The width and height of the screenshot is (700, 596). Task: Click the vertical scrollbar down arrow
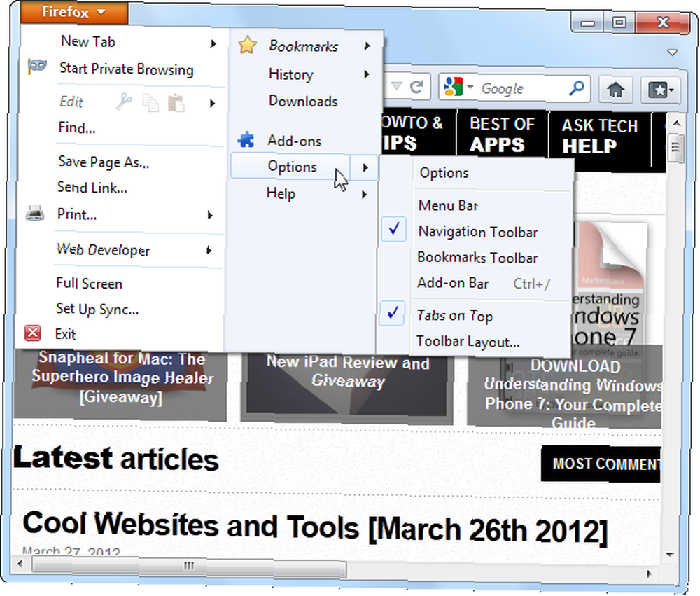click(670, 555)
